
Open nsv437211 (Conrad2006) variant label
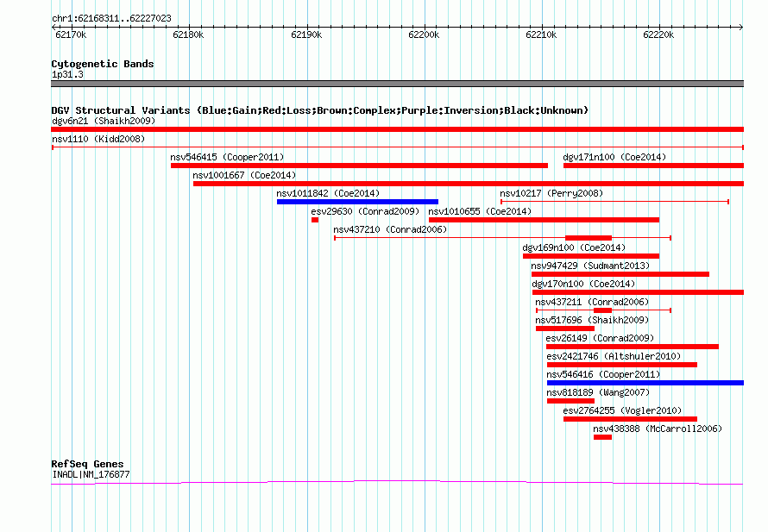point(592,302)
